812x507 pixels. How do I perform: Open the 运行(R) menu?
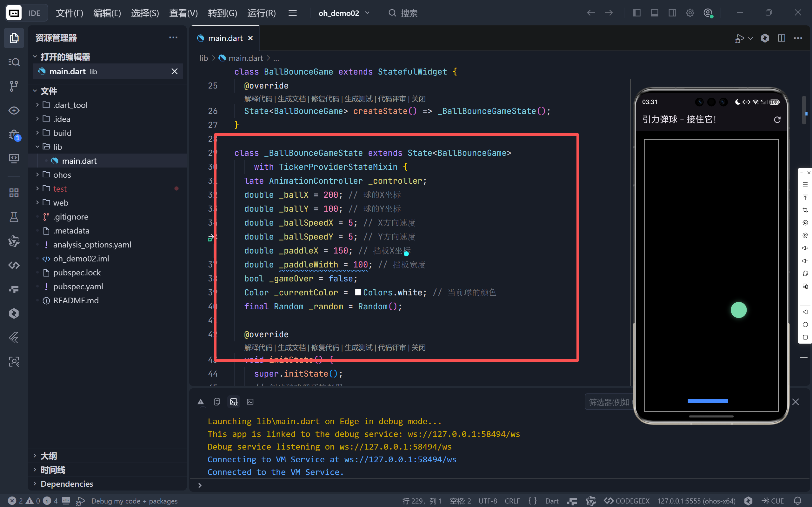[261, 13]
